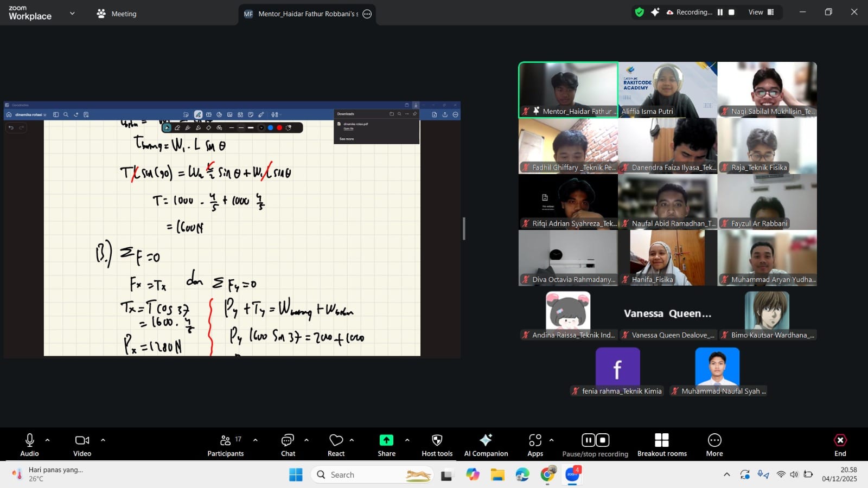
Task: Expand Zoom Workplace dropdown chevron
Action: (72, 13)
